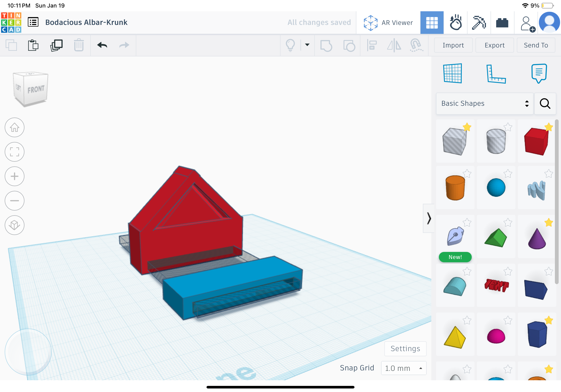The height and width of the screenshot is (392, 561).
Task: Open the design list menu icon
Action: (33, 22)
